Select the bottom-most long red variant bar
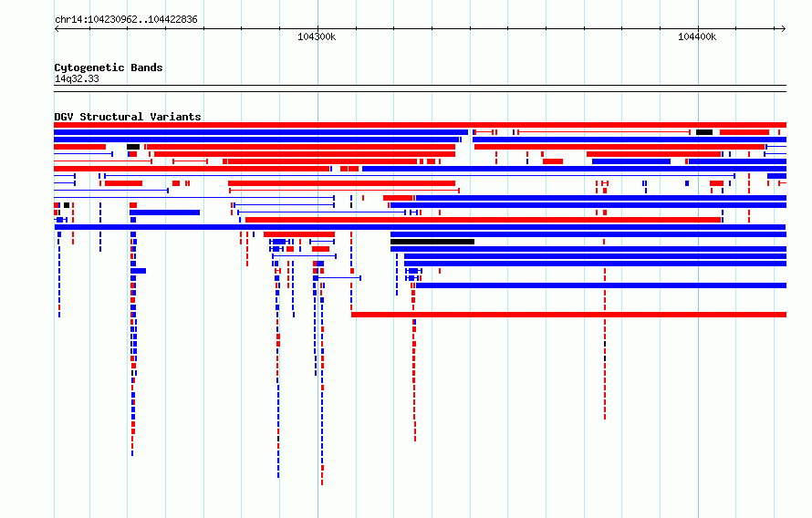The width and height of the screenshot is (812, 518). tap(568, 315)
